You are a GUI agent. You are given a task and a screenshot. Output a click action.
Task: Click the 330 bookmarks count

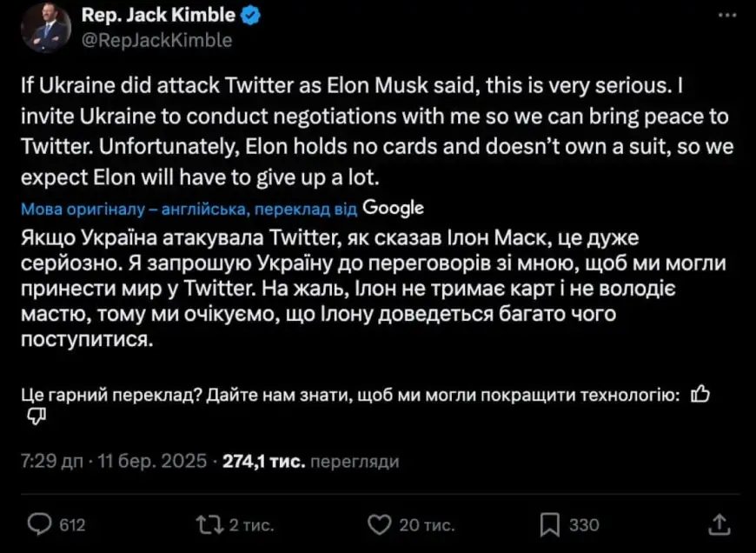[584, 524]
